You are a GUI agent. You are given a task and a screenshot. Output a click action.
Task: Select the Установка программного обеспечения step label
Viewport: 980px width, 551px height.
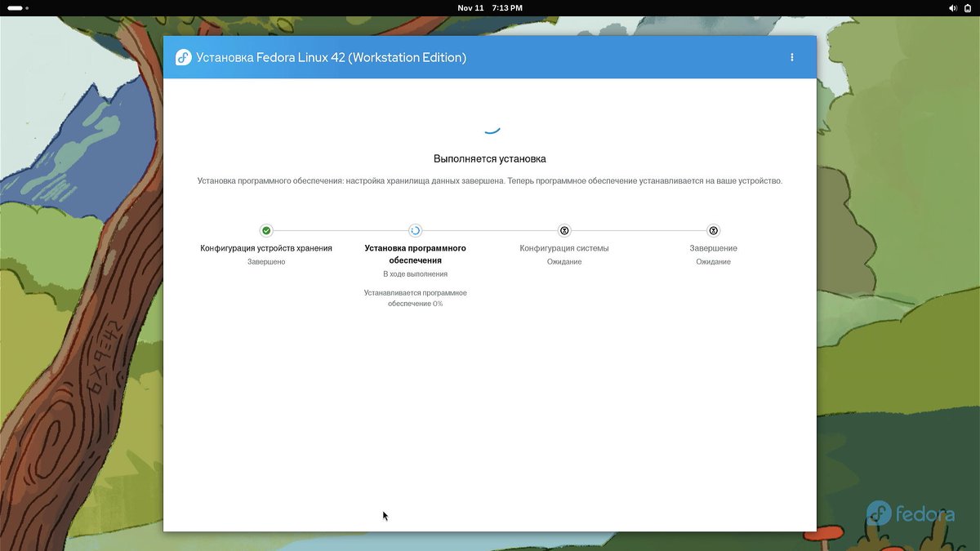[x=415, y=254]
